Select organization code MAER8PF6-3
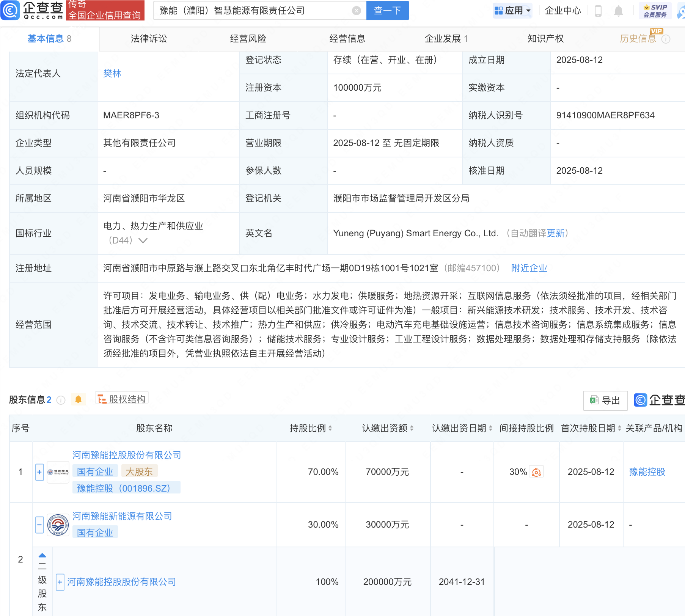The height and width of the screenshot is (616, 685). [131, 115]
